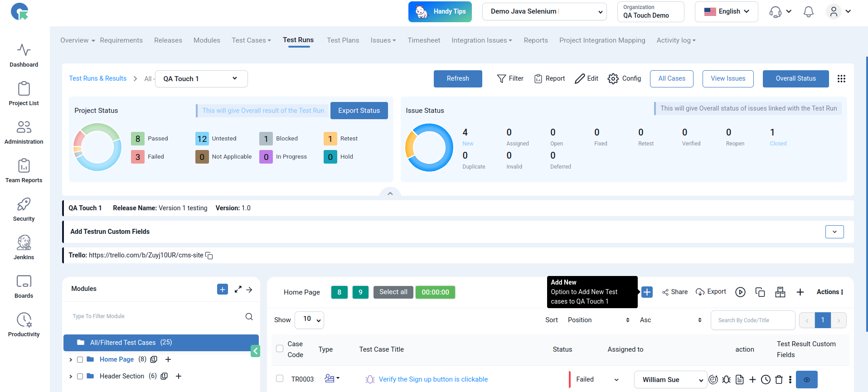This screenshot has height=392, width=868.
Task: Open the QA Touch 1 test run dropdown
Action: coord(201,79)
